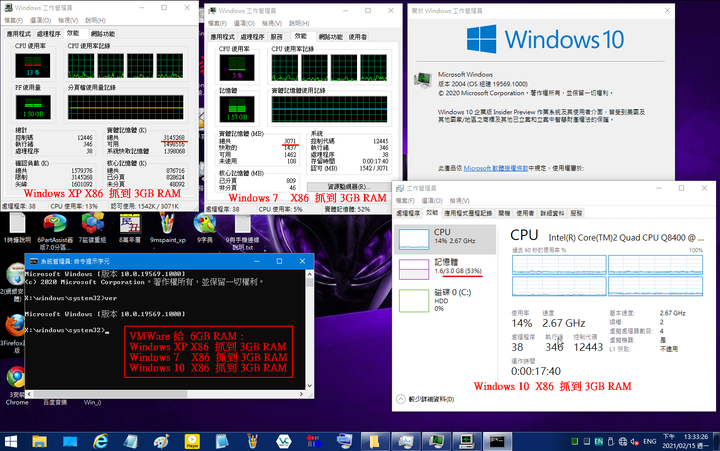Switch to 使用者 tab in Windows 7 Task Manager
This screenshot has width=720, height=451.
click(358, 37)
